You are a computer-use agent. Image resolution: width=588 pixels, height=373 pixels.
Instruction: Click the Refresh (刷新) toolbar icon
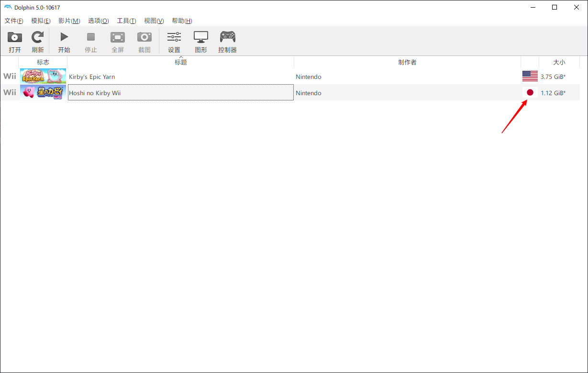coord(37,37)
